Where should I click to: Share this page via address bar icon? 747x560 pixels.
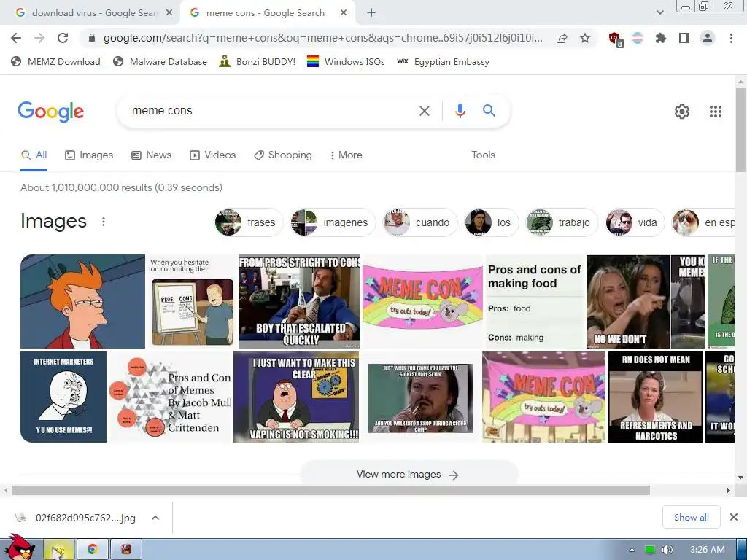[x=562, y=38]
